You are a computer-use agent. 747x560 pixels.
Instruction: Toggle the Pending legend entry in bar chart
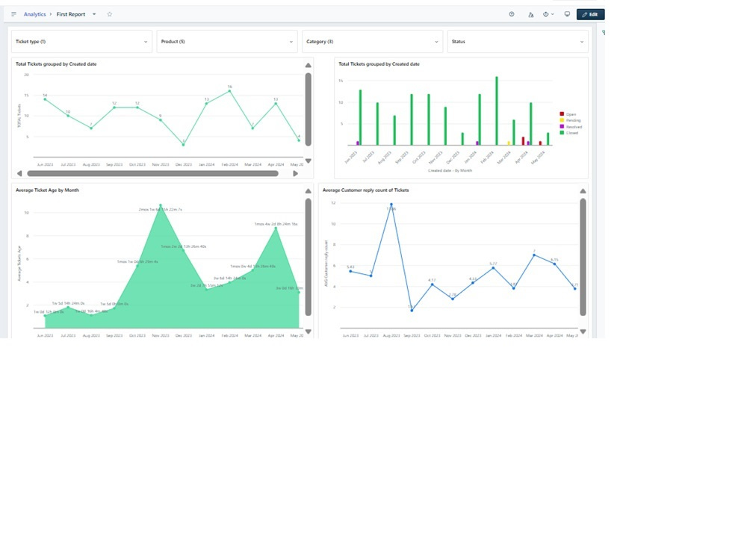[x=570, y=120]
